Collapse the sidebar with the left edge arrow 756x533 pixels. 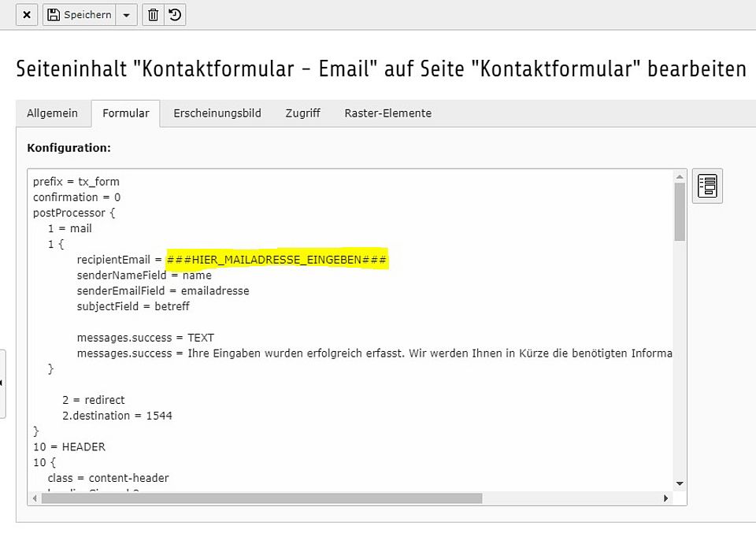coord(4,381)
